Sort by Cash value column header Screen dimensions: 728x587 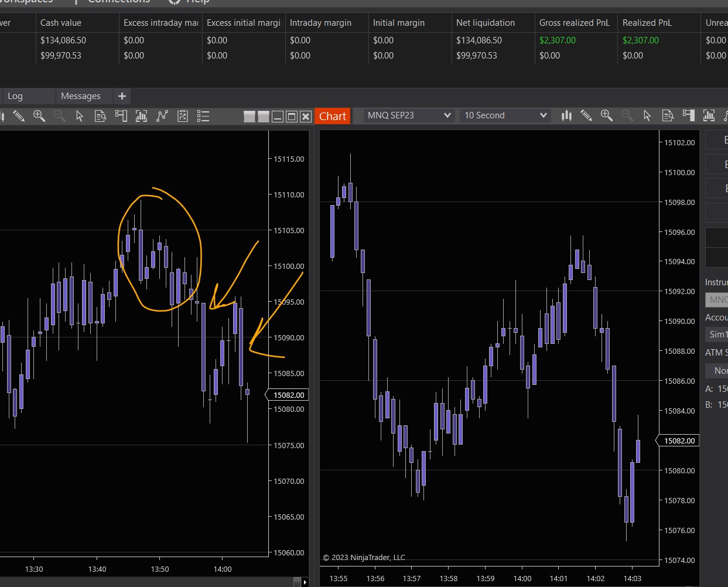pos(77,23)
